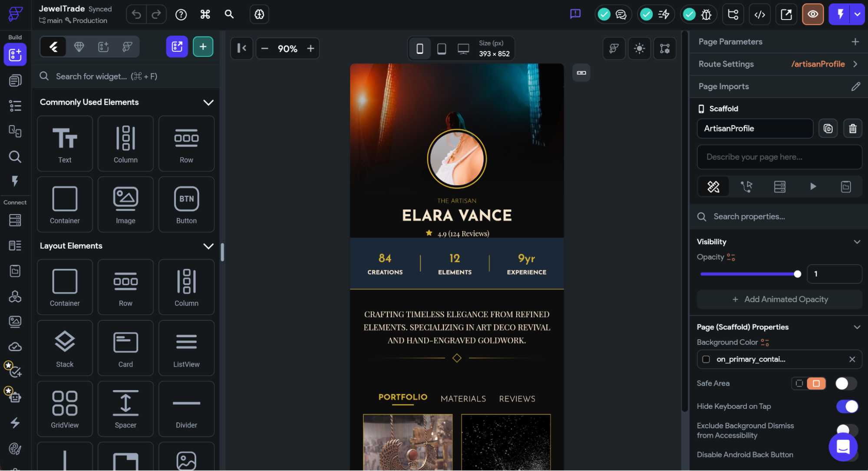
Task: Select the Flutter widgets tab
Action: coord(53,46)
